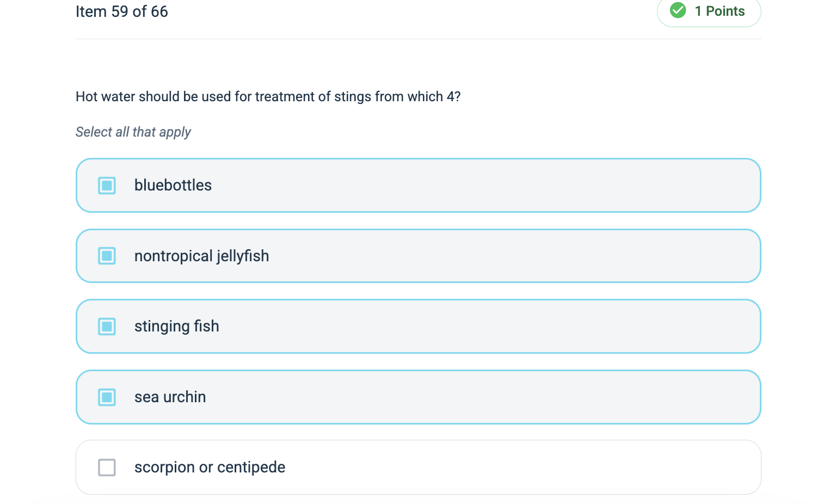Select the "stinging fish" label text
The height and width of the screenshot is (504, 836).
click(x=176, y=327)
